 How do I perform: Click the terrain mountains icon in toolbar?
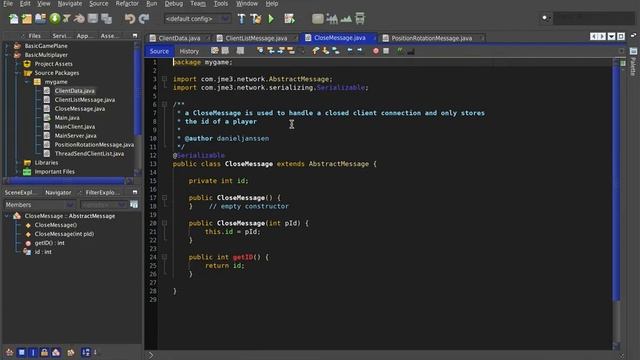[x=346, y=19]
